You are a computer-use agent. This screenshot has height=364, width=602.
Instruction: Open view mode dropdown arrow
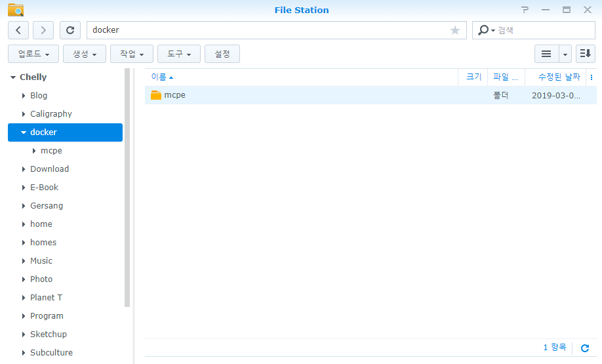(x=565, y=54)
